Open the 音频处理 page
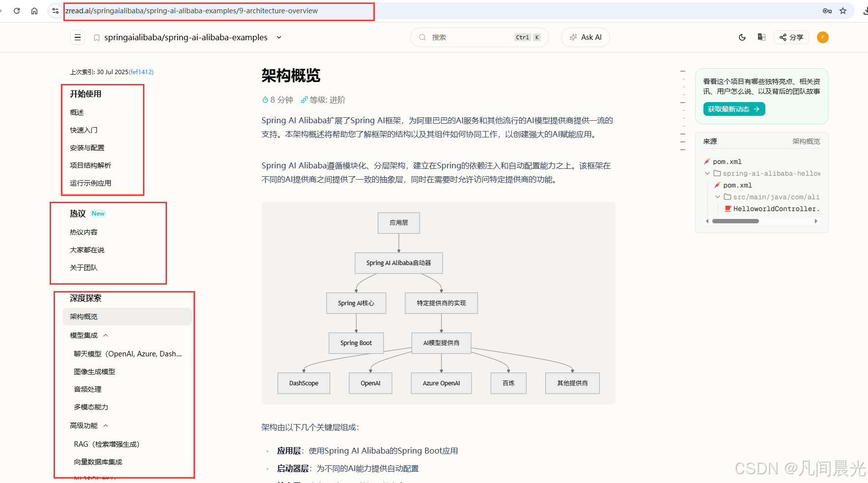This screenshot has width=868, height=483. pyautogui.click(x=87, y=389)
